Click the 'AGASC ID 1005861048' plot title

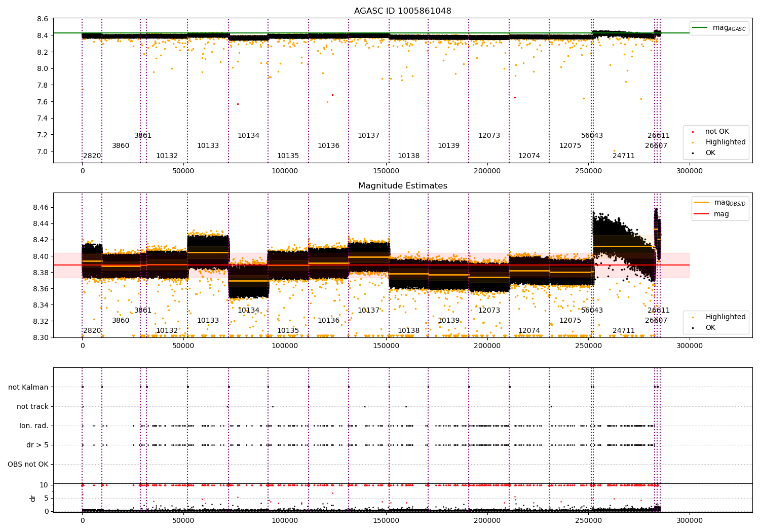coord(402,11)
